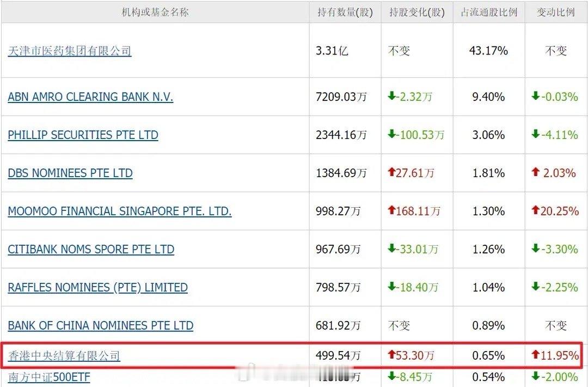Sort by the 持有数量(股) column header
This screenshot has height=387, width=588.
pyautogui.click(x=344, y=12)
